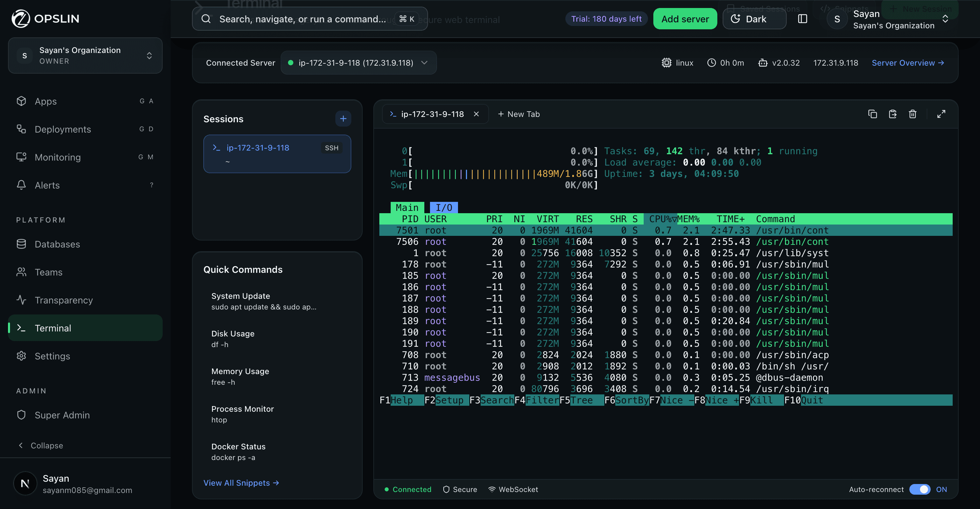Screen dimensions: 980x509
Task: Open the View All Snippets link
Action: coord(241,482)
